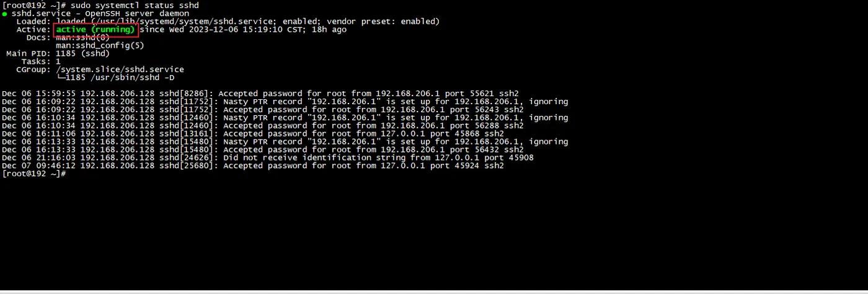Click the highlighted 'active (running)' status text
This screenshot has height=294, width=868.
[95, 30]
